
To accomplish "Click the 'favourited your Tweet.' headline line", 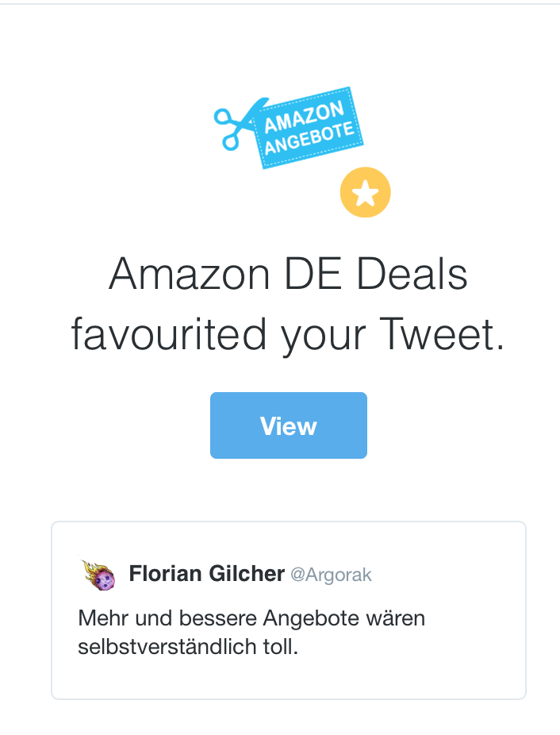I will (x=288, y=334).
